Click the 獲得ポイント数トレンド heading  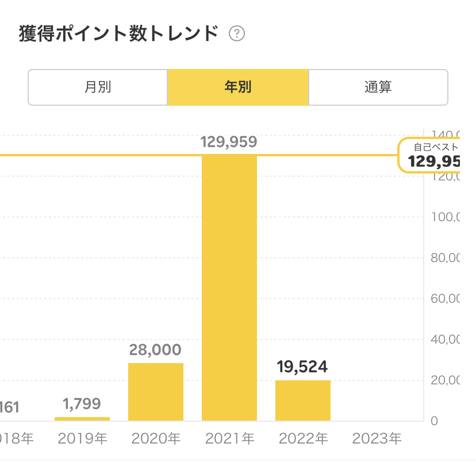click(119, 34)
